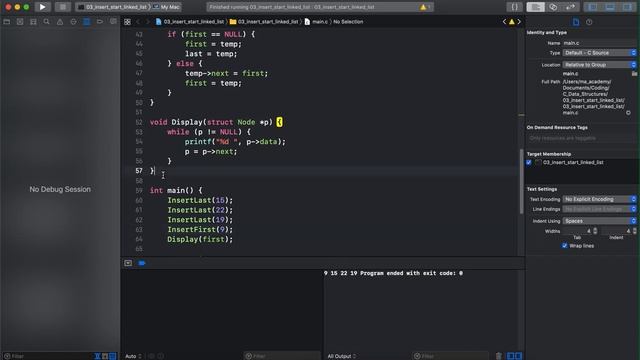Open related items grid menu in editor
Screen dimensions: 640x360
[x=127, y=22]
